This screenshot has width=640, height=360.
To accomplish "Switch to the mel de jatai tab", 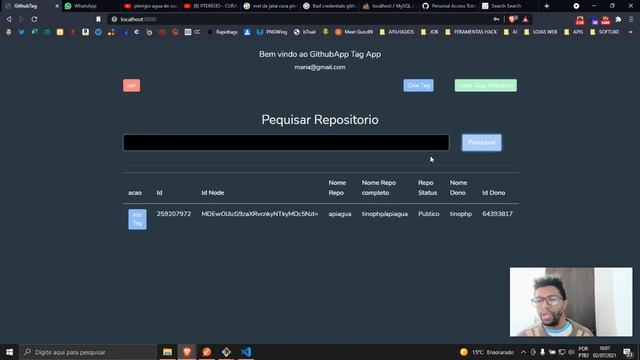I will tap(271, 6).
